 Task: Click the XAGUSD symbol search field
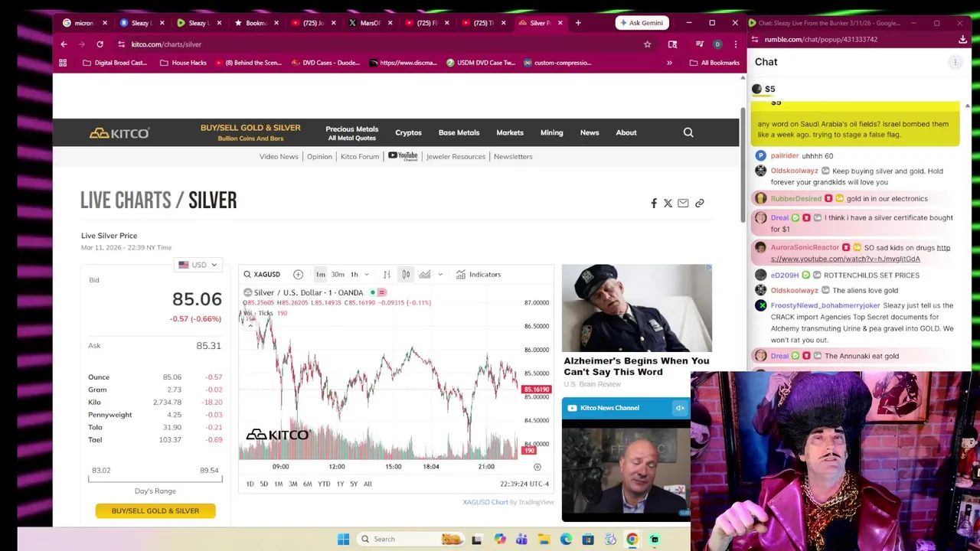(263, 274)
